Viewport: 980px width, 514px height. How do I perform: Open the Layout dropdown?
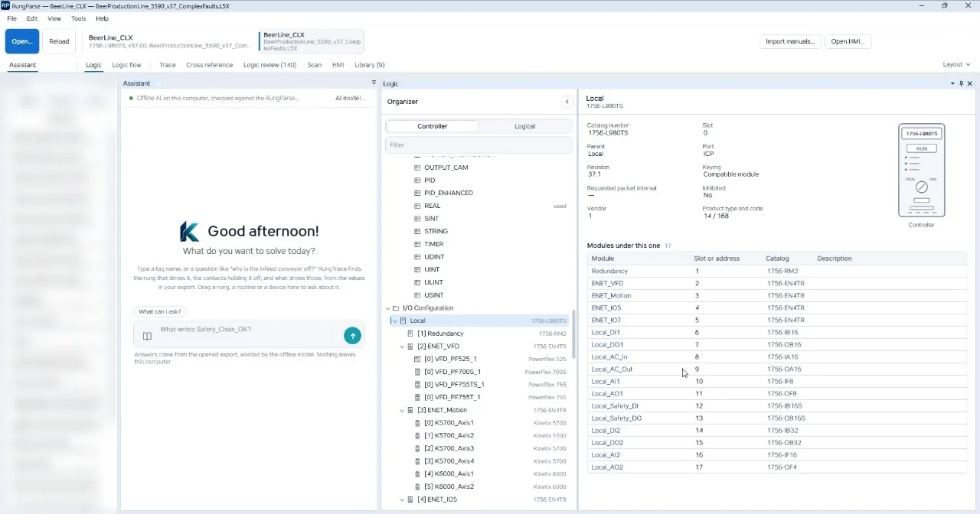(x=956, y=65)
